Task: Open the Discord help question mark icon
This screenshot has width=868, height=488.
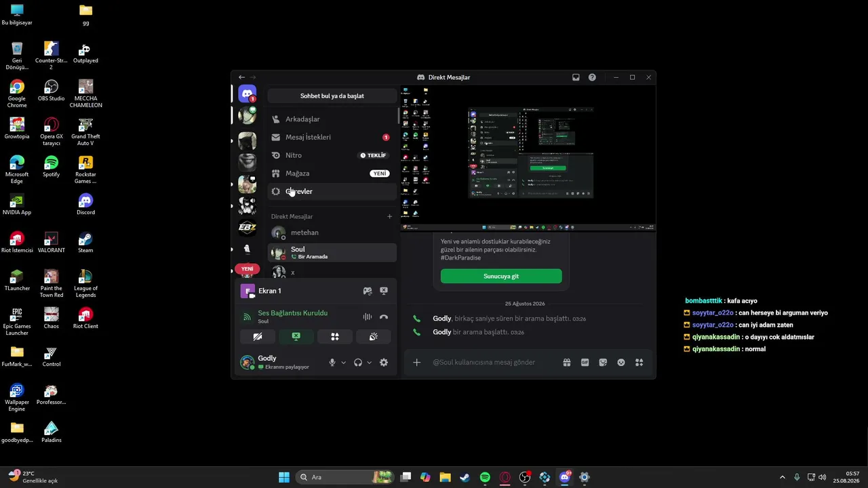Action: click(x=592, y=77)
